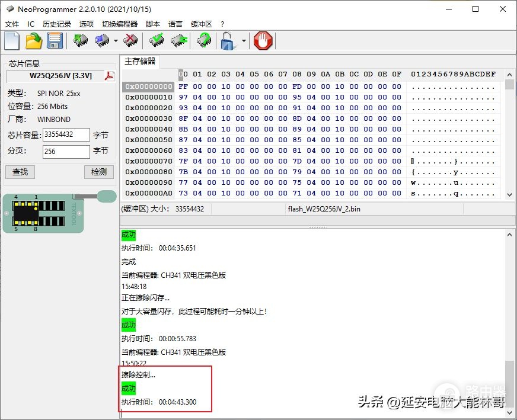Click the read chip icon with green arrow
Viewport: 517px width, 420px height.
point(81,41)
